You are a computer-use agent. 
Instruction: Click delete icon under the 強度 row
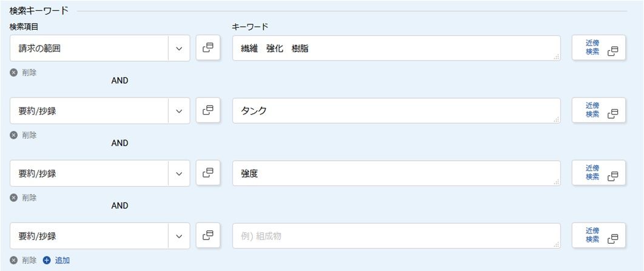click(14, 198)
